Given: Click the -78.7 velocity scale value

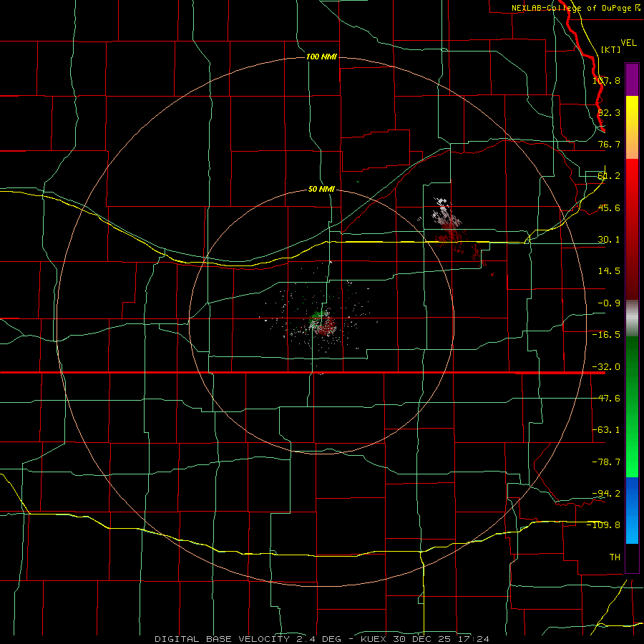Looking at the screenshot, I should (606, 462).
